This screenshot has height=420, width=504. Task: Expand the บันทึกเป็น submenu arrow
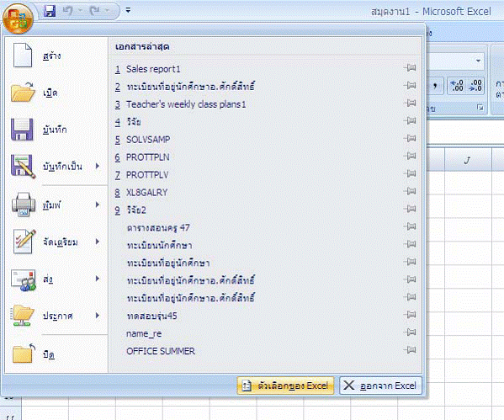click(98, 166)
